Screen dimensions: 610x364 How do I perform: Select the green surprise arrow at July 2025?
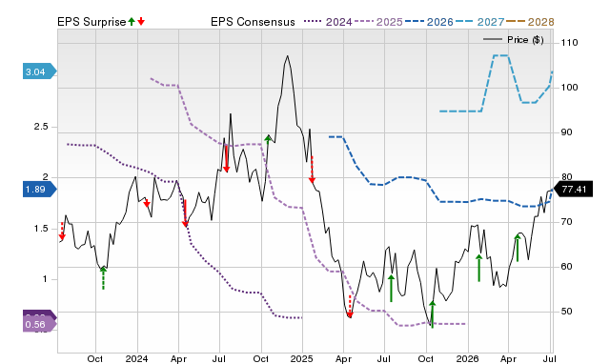[x=391, y=288]
